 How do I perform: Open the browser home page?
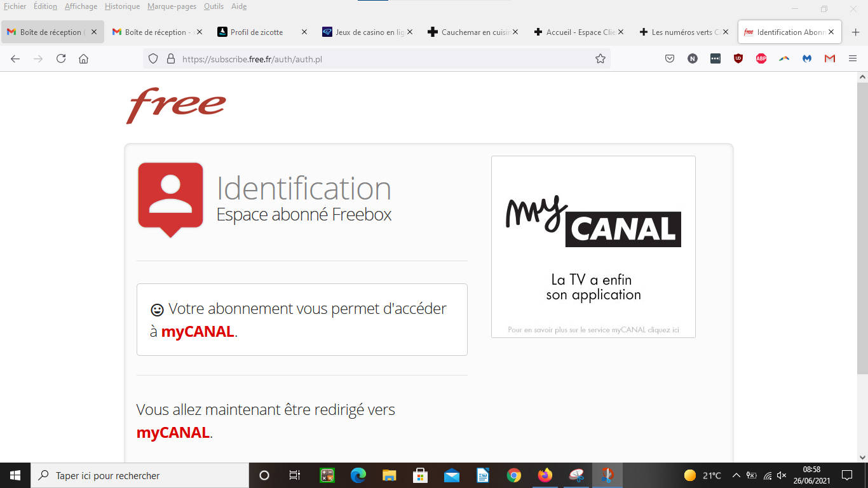click(83, 58)
